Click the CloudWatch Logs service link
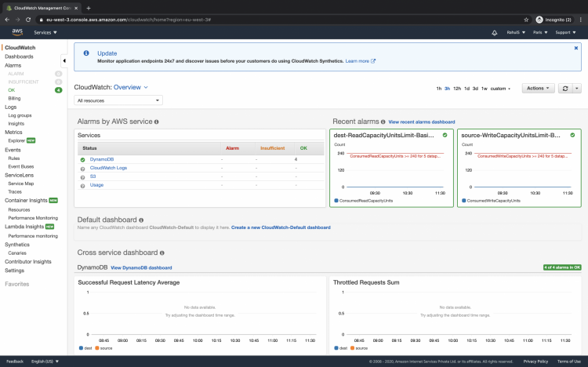The height and width of the screenshot is (367, 588). [108, 168]
